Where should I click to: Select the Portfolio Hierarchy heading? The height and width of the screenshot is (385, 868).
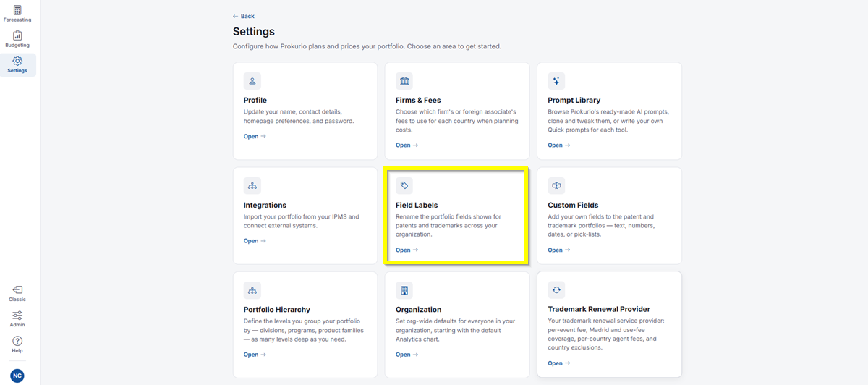pos(277,310)
